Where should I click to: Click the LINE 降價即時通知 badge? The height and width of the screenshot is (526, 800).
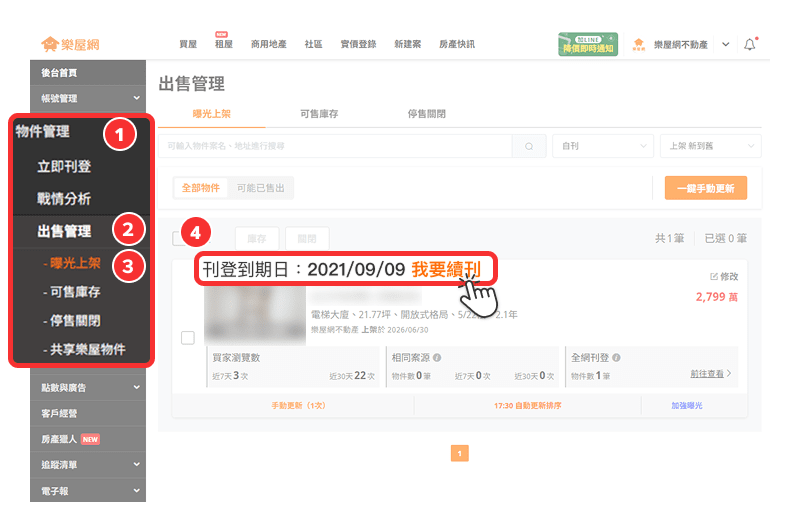click(588, 44)
